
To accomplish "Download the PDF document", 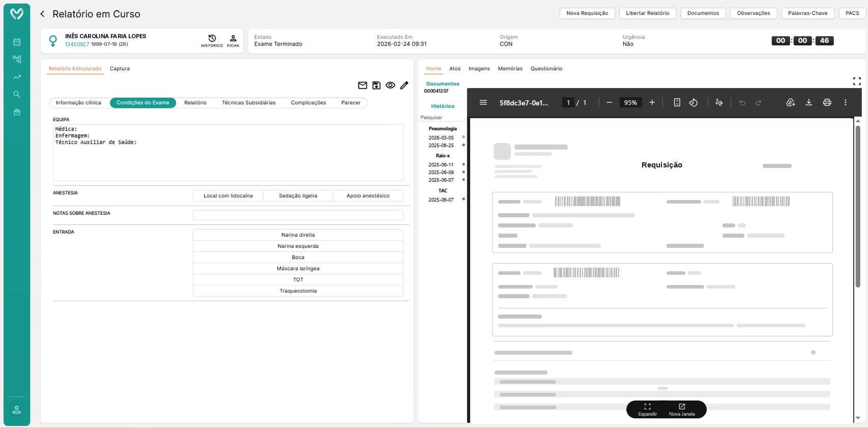I will (x=808, y=102).
